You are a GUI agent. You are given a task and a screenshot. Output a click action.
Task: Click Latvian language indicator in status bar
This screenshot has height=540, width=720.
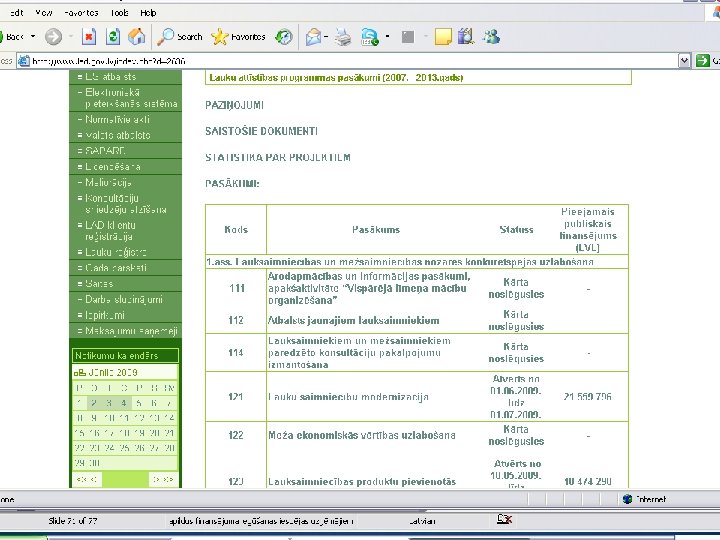[x=422, y=521]
